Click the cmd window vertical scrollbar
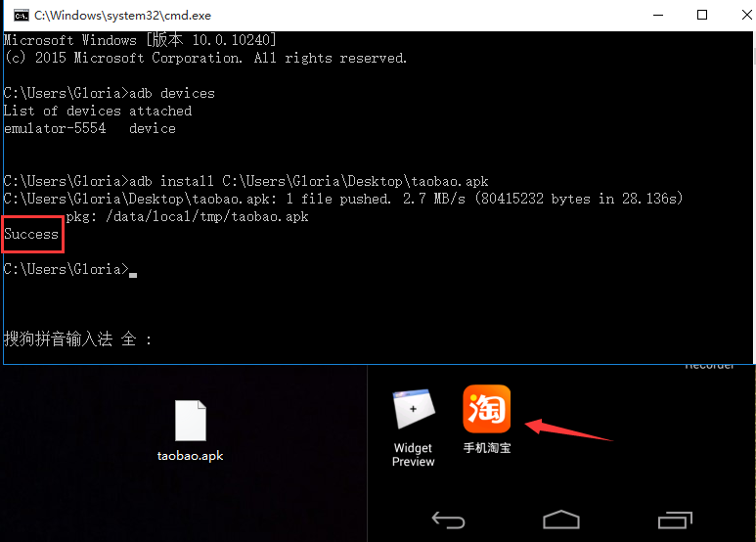Screen dimensions: 756x542 click(x=754, y=197)
